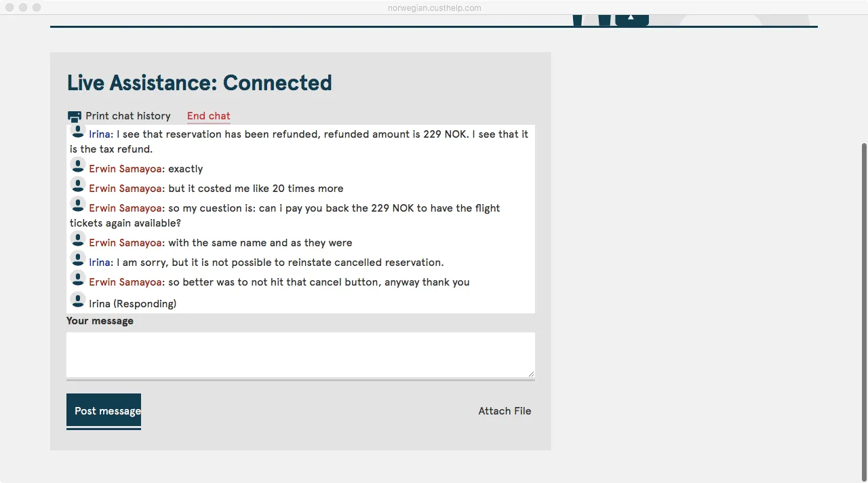Post the message

(x=104, y=410)
